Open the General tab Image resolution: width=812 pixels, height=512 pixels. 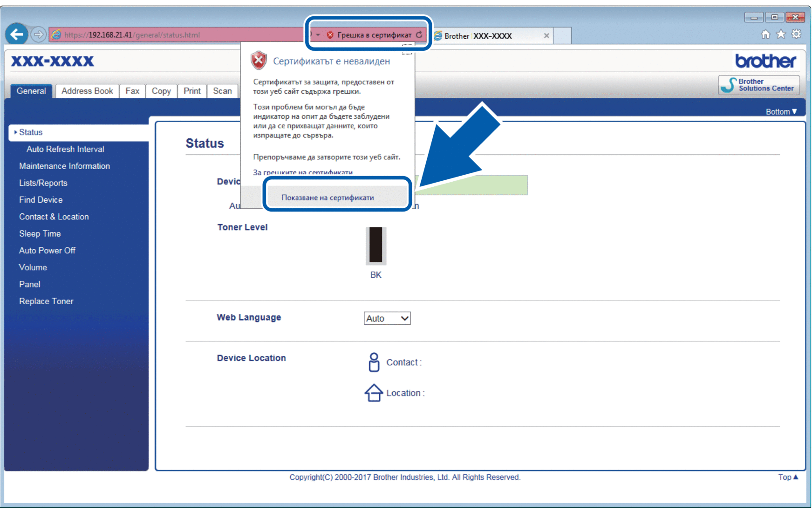click(x=31, y=91)
